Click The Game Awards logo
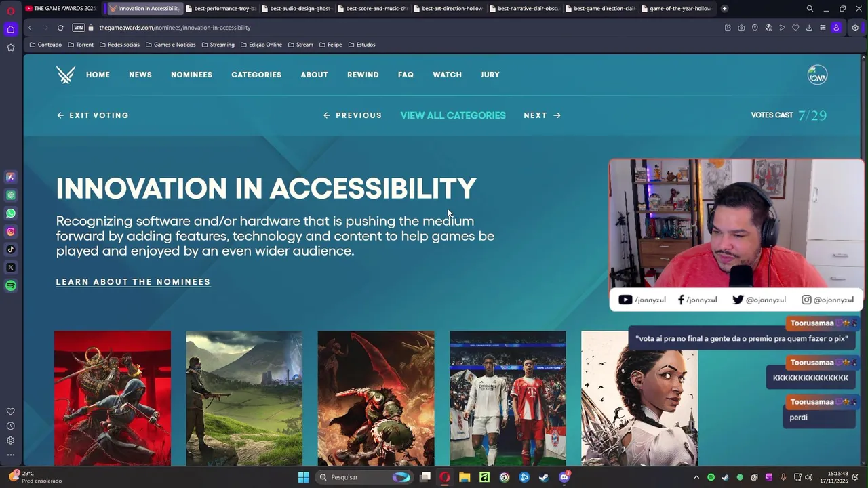This screenshot has height=488, width=868. (x=66, y=75)
